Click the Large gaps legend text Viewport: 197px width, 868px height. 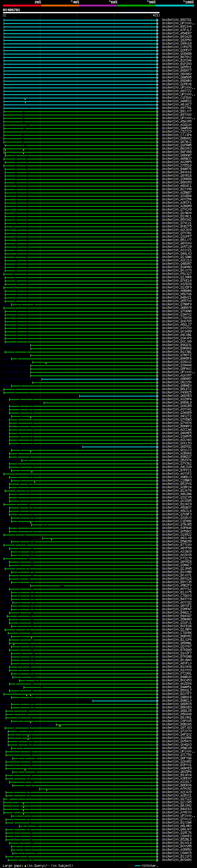point(13,866)
